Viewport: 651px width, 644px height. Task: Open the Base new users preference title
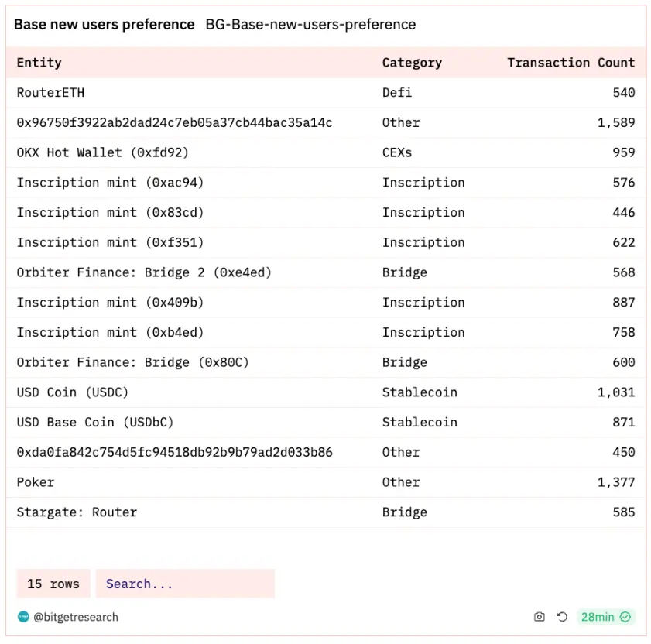click(x=105, y=25)
